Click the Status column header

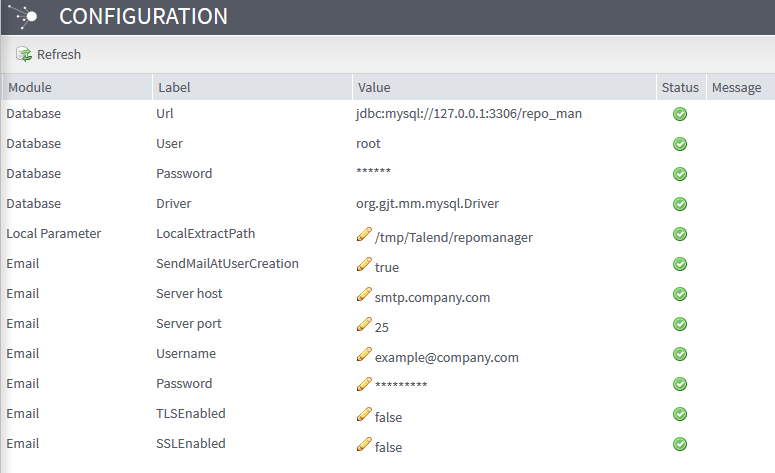point(680,88)
